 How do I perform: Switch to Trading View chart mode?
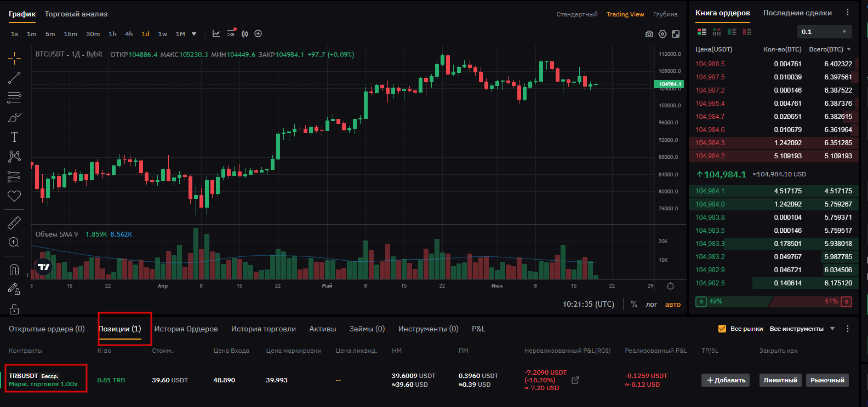point(625,14)
